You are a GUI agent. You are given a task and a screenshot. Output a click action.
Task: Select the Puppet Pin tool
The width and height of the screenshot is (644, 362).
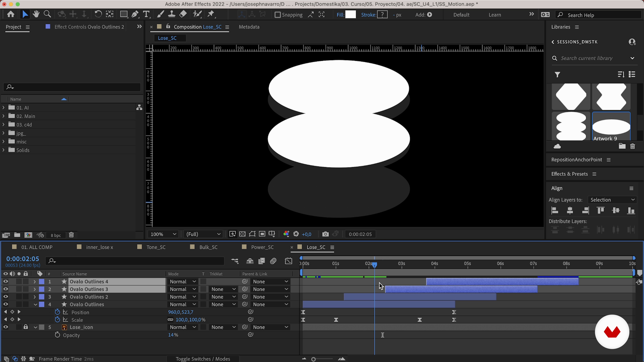tap(211, 14)
